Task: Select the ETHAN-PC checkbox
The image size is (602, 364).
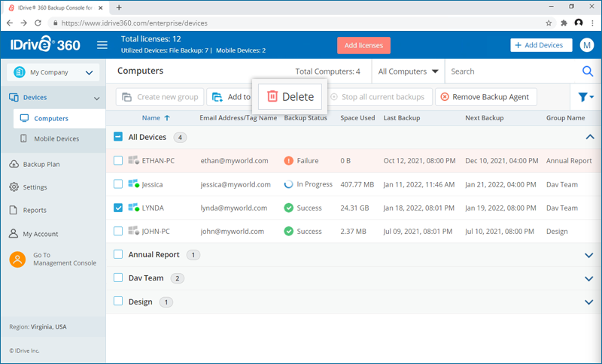Action: (x=118, y=160)
